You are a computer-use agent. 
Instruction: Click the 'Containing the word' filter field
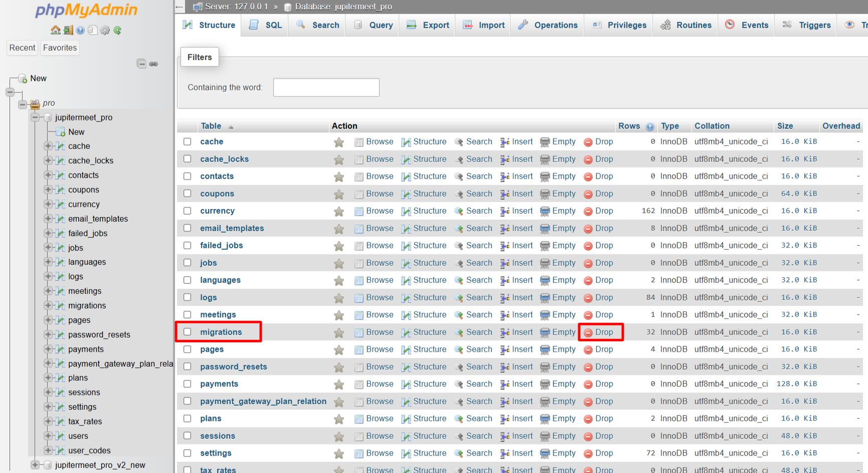326,87
